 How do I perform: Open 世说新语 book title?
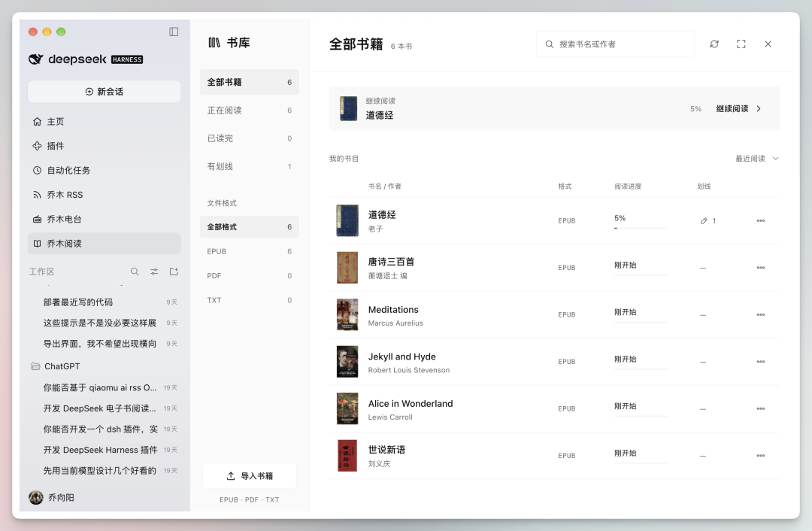pos(386,450)
